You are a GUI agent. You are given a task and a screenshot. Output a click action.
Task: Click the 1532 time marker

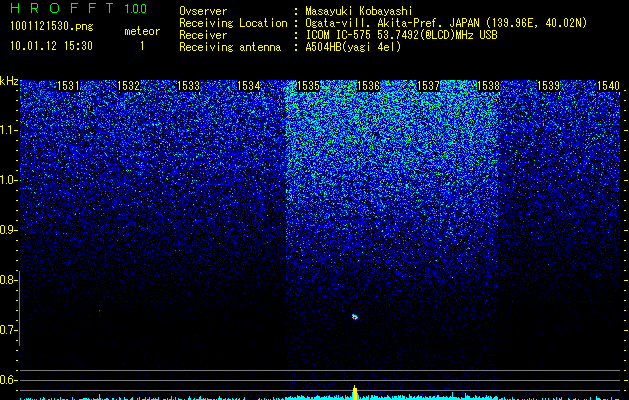point(128,86)
